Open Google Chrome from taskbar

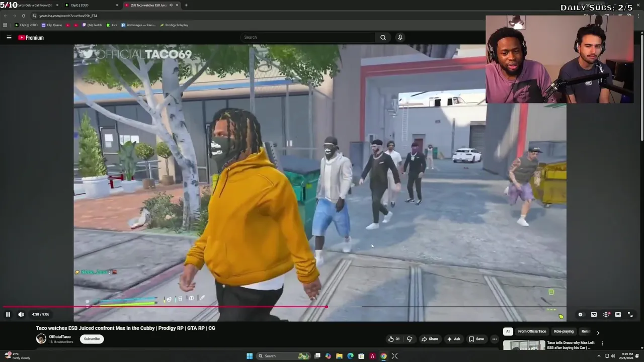383,356
